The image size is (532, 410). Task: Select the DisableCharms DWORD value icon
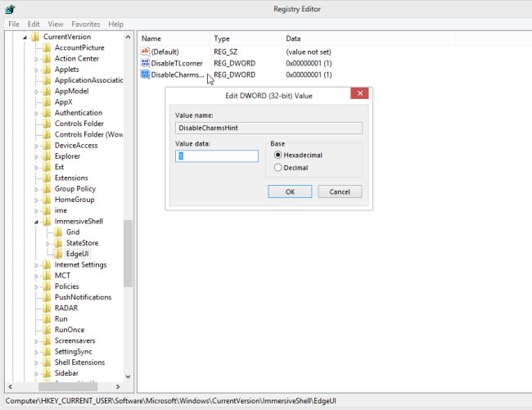145,74
